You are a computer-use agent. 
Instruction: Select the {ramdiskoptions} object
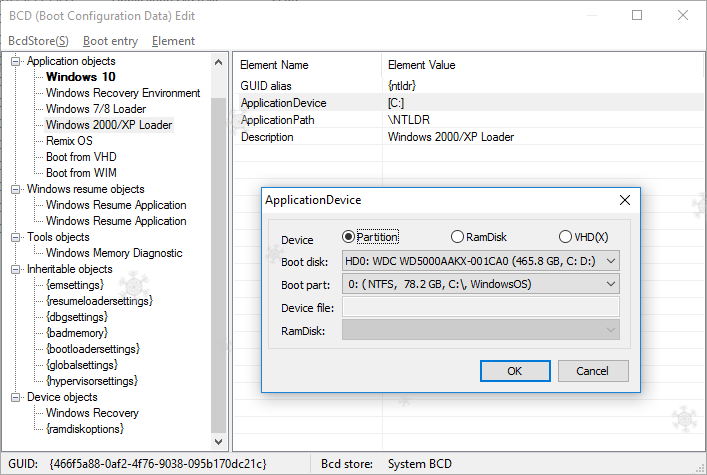pos(85,429)
